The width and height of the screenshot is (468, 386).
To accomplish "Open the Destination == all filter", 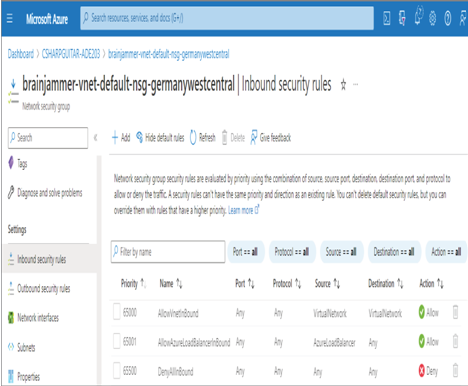I will 394,252.
